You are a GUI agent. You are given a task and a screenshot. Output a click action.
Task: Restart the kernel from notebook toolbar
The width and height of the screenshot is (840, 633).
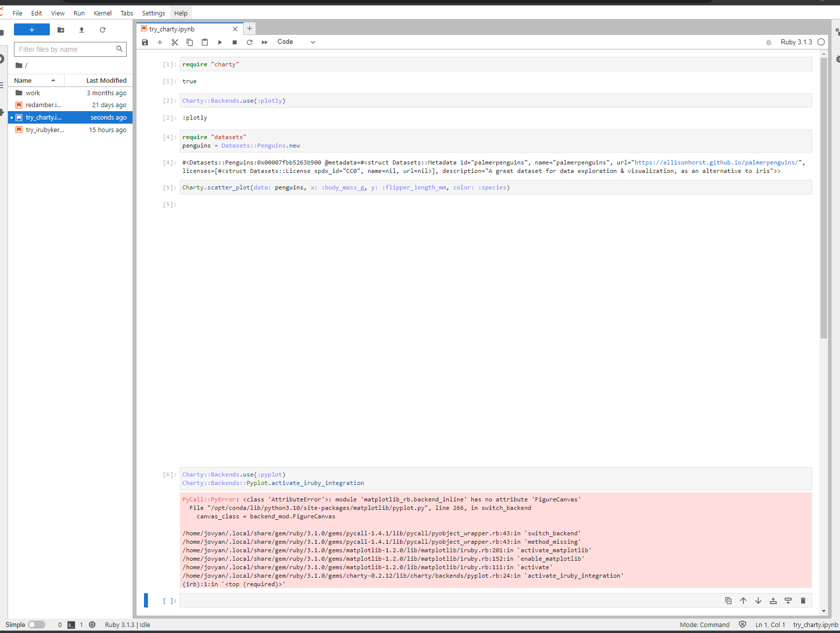tap(250, 42)
